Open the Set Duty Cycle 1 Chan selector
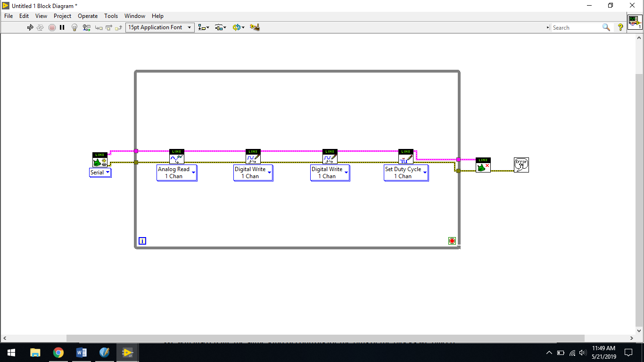Viewport: 644px width, 362px height. pos(406,173)
